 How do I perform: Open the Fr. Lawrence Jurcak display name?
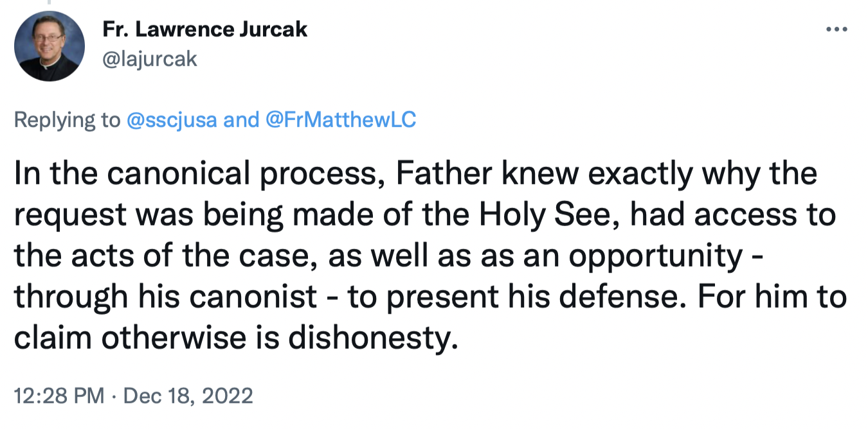(x=204, y=29)
